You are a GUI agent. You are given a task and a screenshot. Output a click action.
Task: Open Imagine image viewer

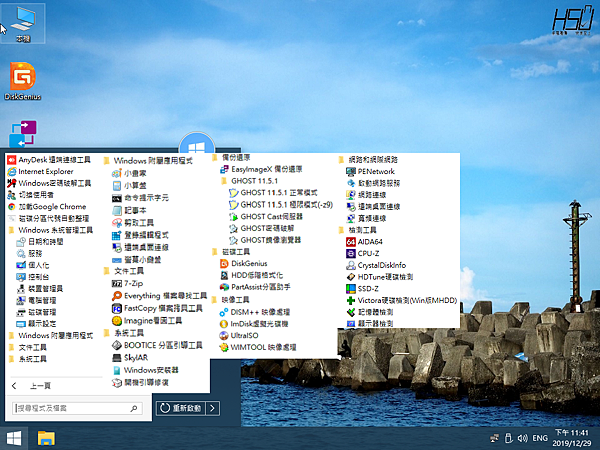tap(147, 321)
